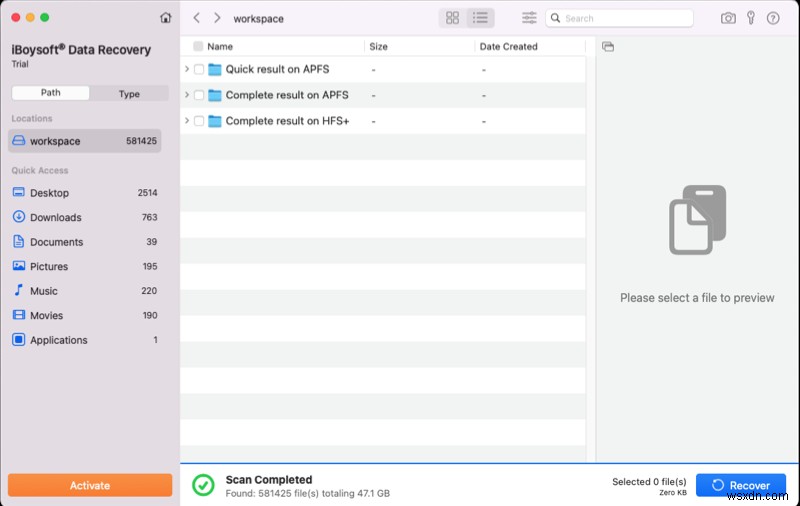This screenshot has height=506, width=800.
Task: Click the blue Recover button
Action: click(x=741, y=485)
